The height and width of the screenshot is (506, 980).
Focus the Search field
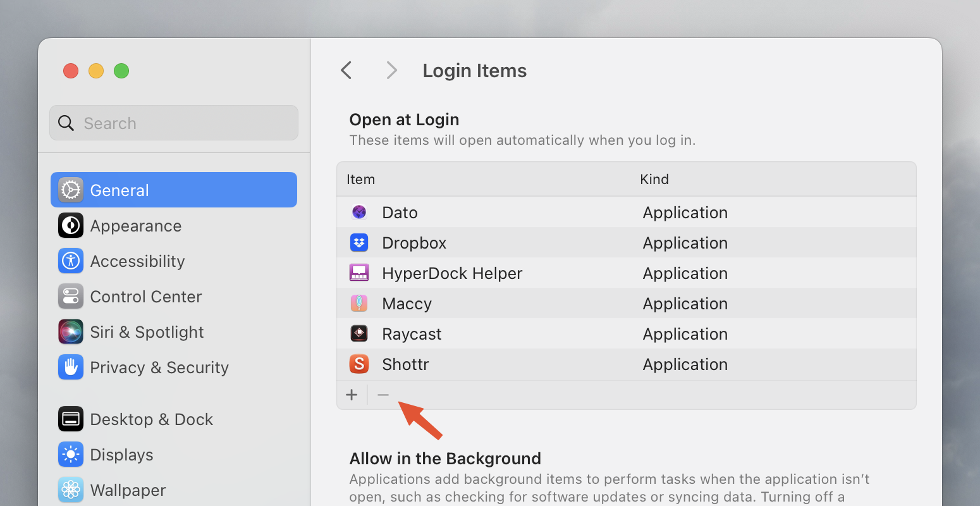(174, 123)
